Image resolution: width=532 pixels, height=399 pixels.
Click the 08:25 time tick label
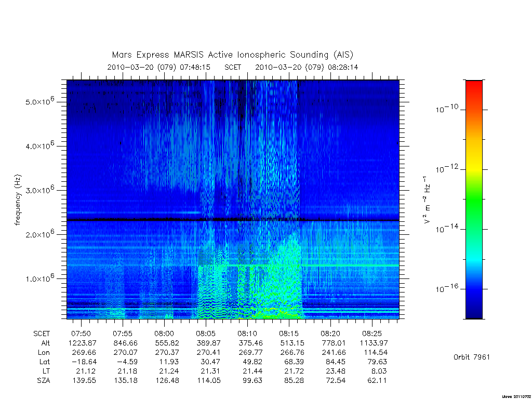[x=372, y=334]
